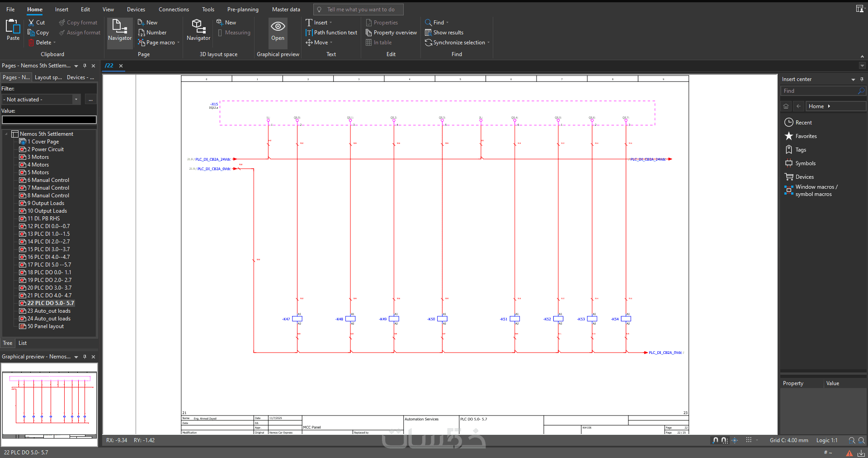
Task: Click the Properties icon in Edit group
Action: point(368,23)
